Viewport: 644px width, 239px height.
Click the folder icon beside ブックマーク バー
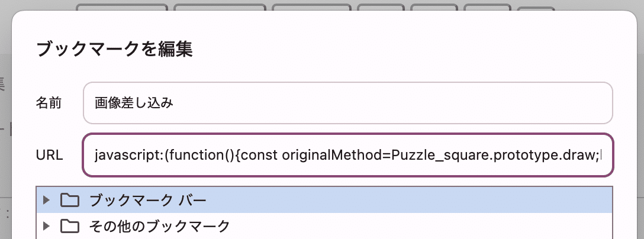pos(70,201)
